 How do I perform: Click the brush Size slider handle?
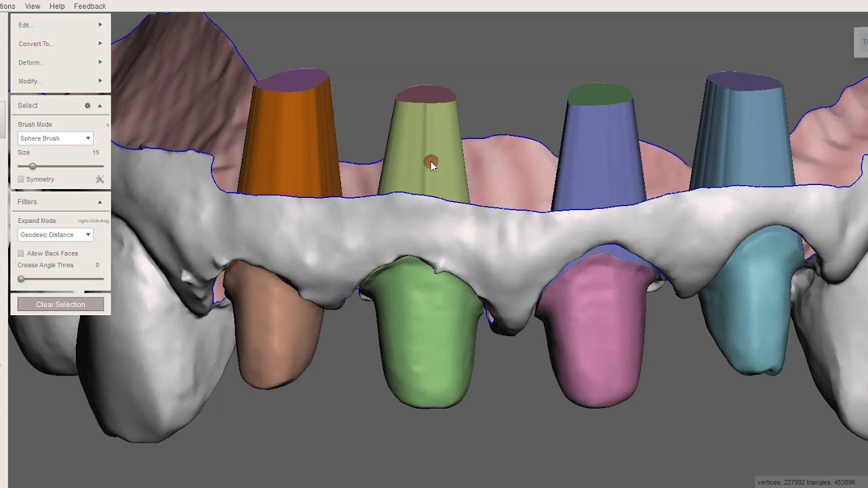click(32, 166)
